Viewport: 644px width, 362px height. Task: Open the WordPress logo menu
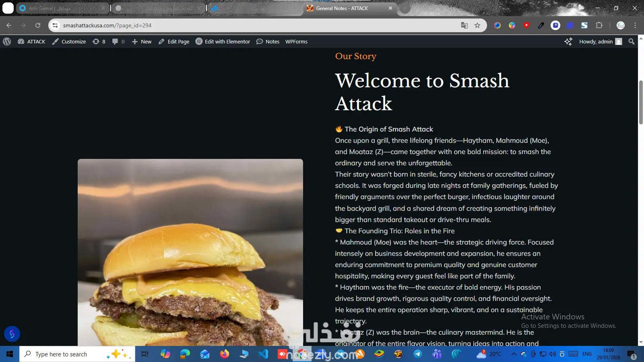click(7, 41)
